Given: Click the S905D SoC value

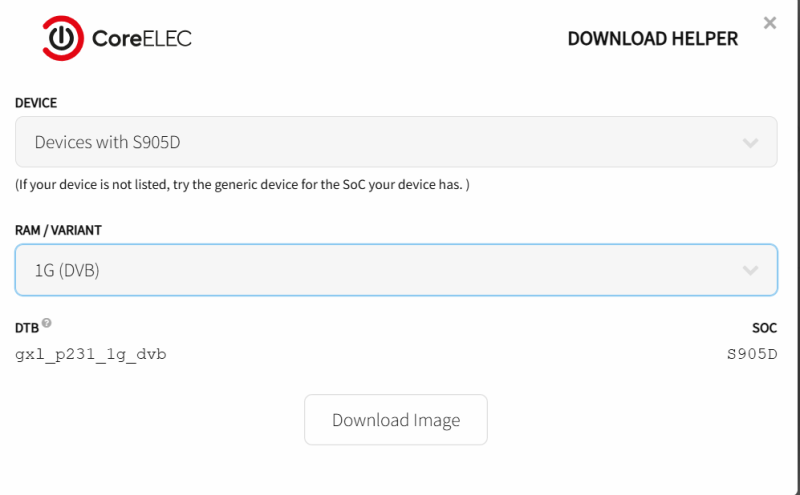Looking at the screenshot, I should (752, 354).
